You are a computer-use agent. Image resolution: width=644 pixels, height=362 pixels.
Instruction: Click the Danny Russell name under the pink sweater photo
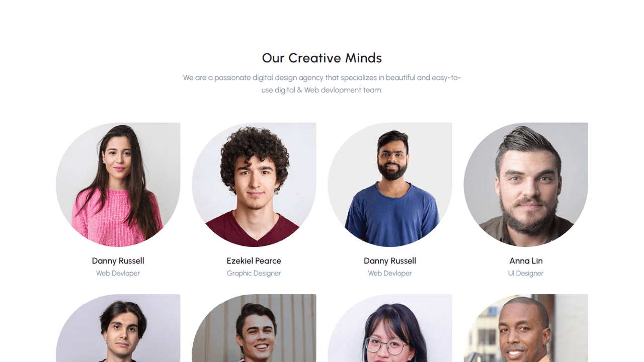(x=118, y=261)
